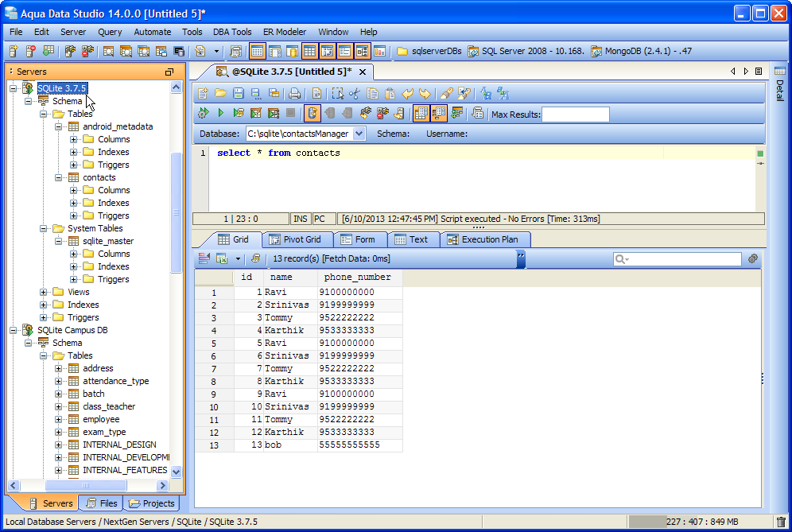
Task: Click the results search input field
Action: (x=677, y=259)
